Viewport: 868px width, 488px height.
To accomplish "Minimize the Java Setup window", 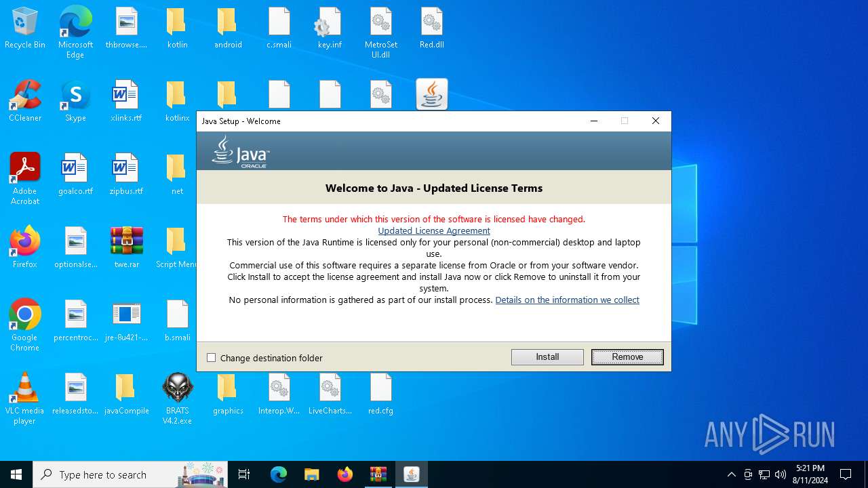I will (594, 121).
